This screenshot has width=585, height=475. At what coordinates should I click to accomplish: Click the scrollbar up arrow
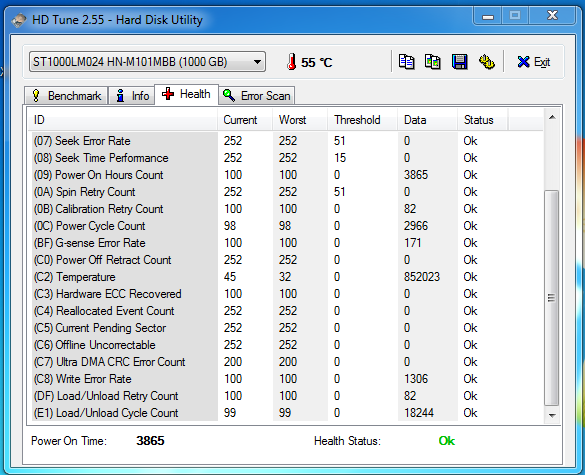[552, 118]
